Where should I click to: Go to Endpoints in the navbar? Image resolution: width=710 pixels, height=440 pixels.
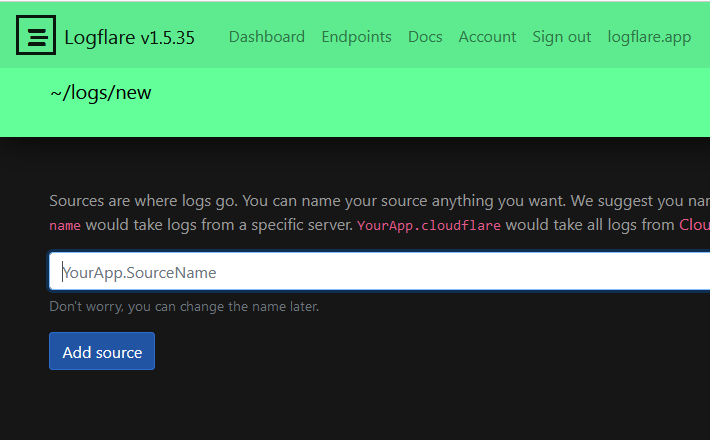coord(356,37)
